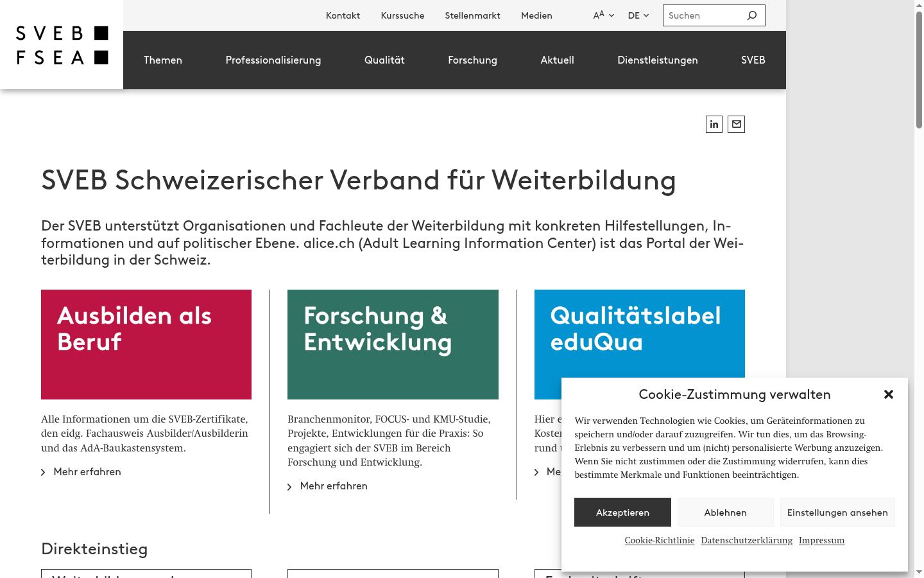Image resolution: width=924 pixels, height=578 pixels.
Task: Open the Forschung & Entwicklung green tile
Action: coord(393,344)
